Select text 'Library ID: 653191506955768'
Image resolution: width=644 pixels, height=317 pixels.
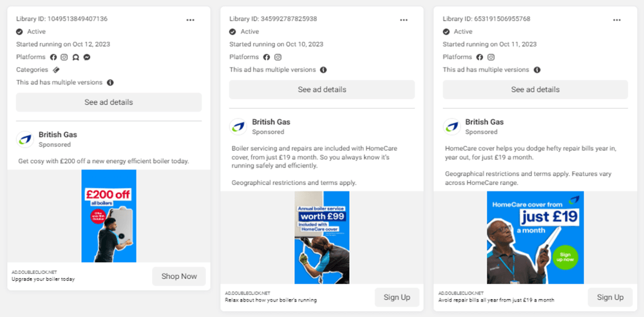click(x=487, y=19)
